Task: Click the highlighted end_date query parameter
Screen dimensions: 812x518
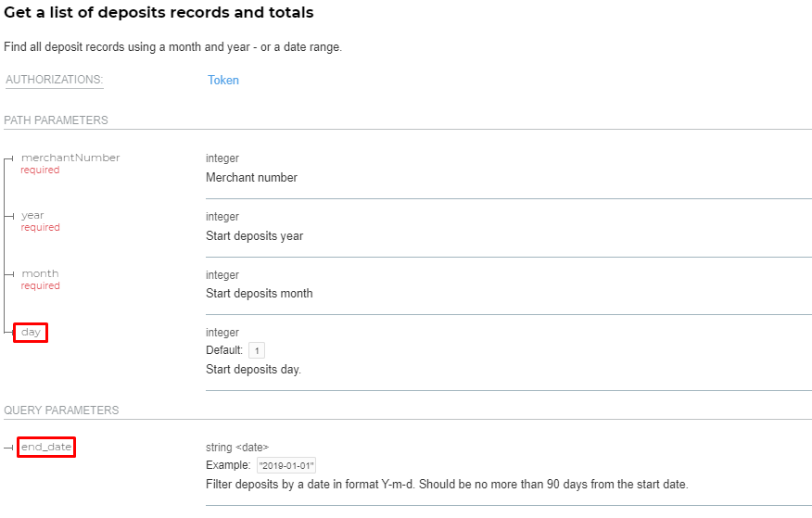Action: [46, 447]
